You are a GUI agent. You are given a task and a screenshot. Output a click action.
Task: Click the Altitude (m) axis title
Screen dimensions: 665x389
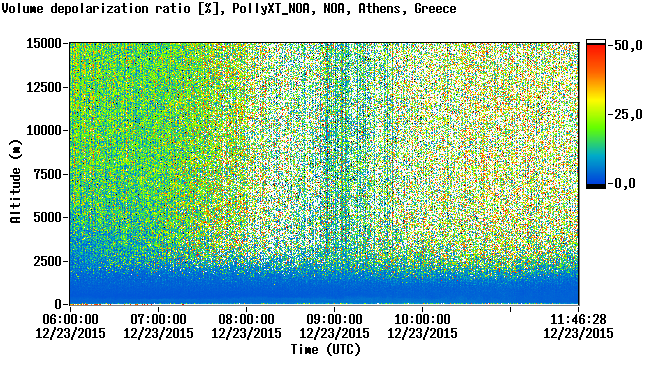click(16, 181)
